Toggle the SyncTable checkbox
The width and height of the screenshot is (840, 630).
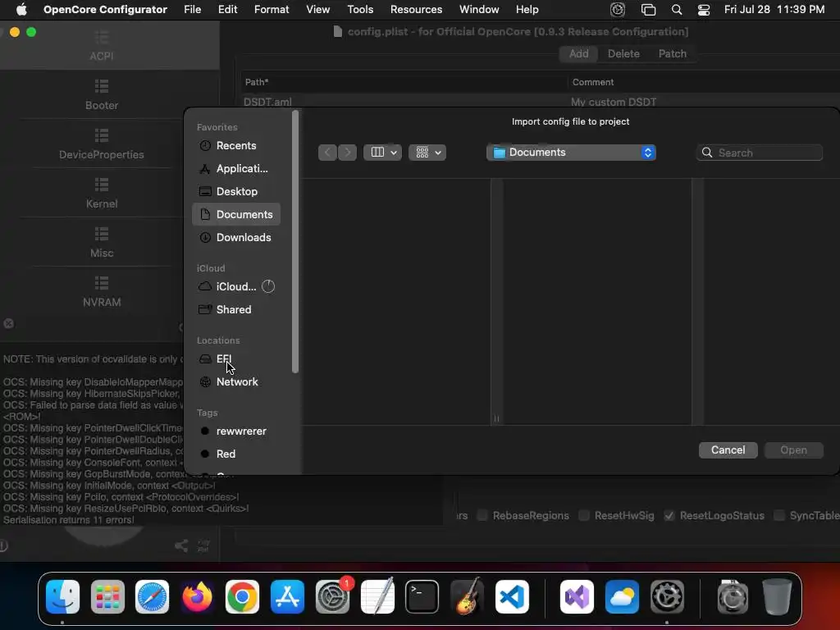point(779,515)
